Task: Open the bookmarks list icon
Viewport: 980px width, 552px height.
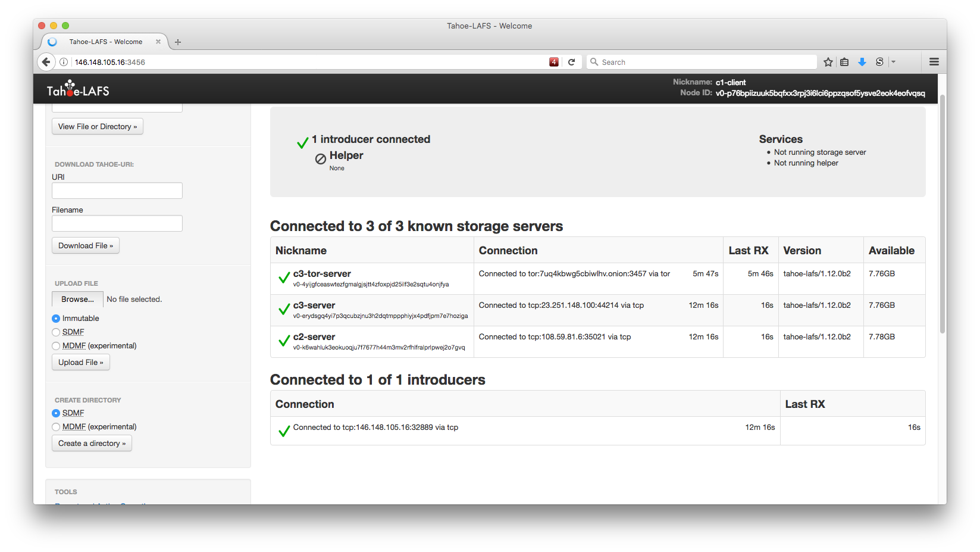Action: 844,62
